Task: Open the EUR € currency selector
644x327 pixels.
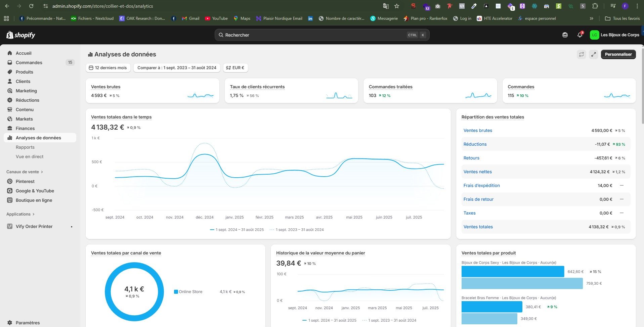Action: tap(235, 68)
